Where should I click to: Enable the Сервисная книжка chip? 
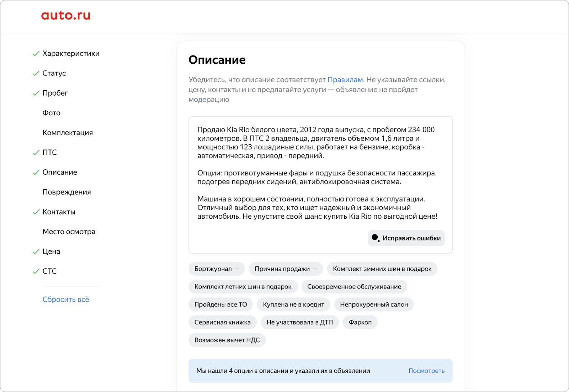[x=222, y=322]
